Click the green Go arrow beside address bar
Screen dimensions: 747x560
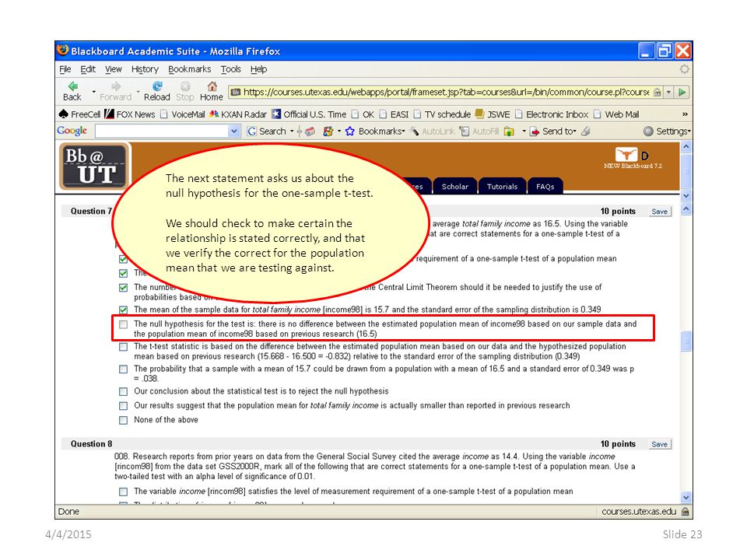click(x=682, y=92)
